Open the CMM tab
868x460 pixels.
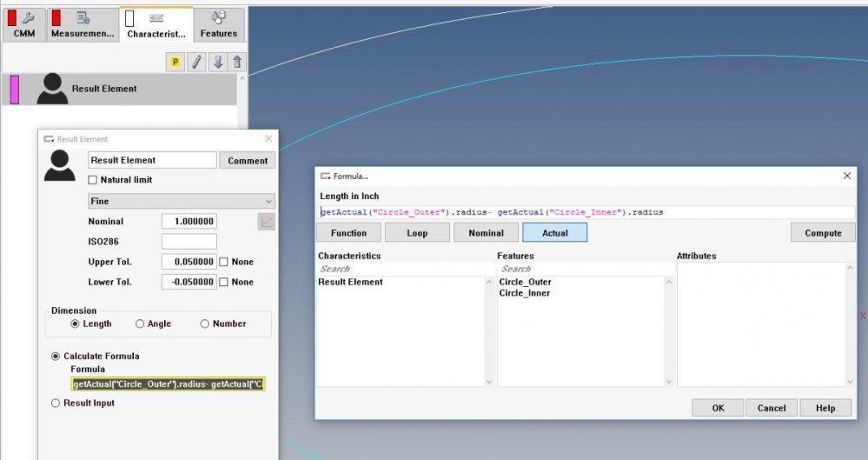point(23,25)
